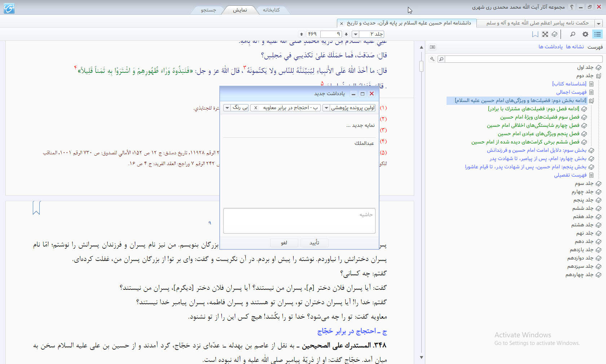Screen dimensions: 606x364
Task: Click the page icon beside 'فهرست تفصیلی'
Action: coord(591,175)
